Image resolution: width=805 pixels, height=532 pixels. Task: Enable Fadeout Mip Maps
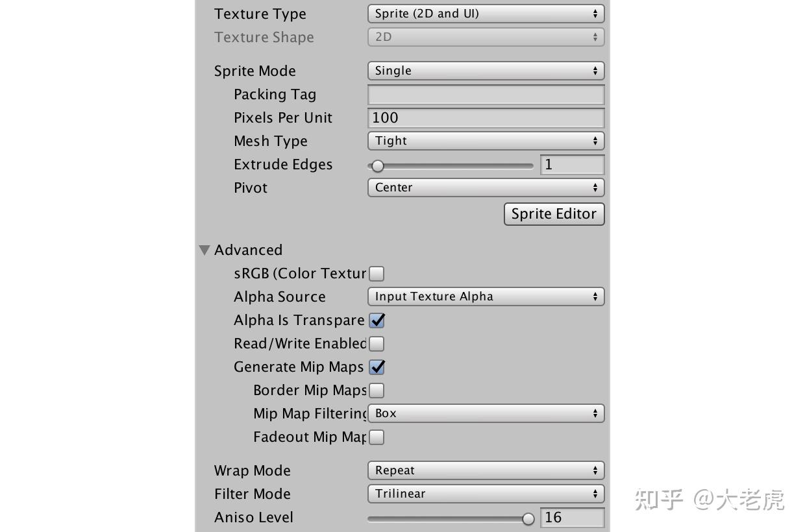[x=377, y=437]
